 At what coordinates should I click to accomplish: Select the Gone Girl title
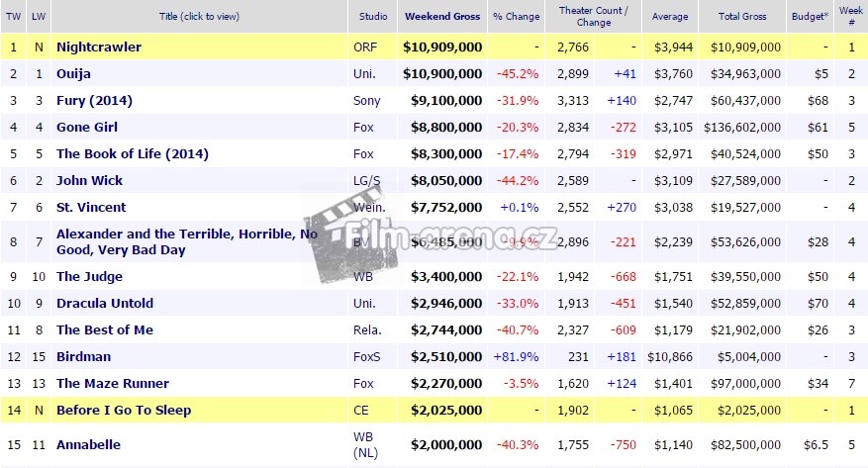click(89, 127)
